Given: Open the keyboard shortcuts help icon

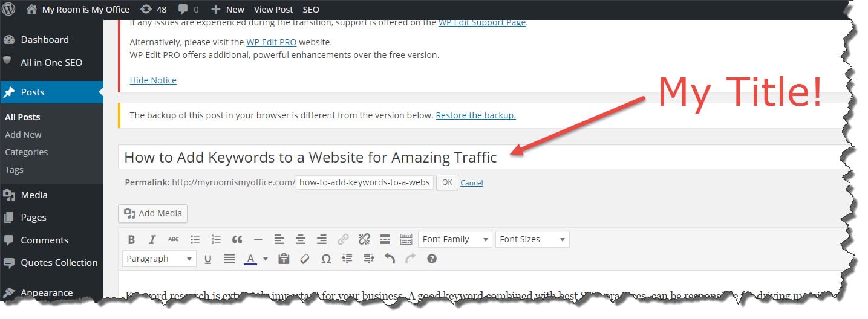Looking at the screenshot, I should point(432,259).
